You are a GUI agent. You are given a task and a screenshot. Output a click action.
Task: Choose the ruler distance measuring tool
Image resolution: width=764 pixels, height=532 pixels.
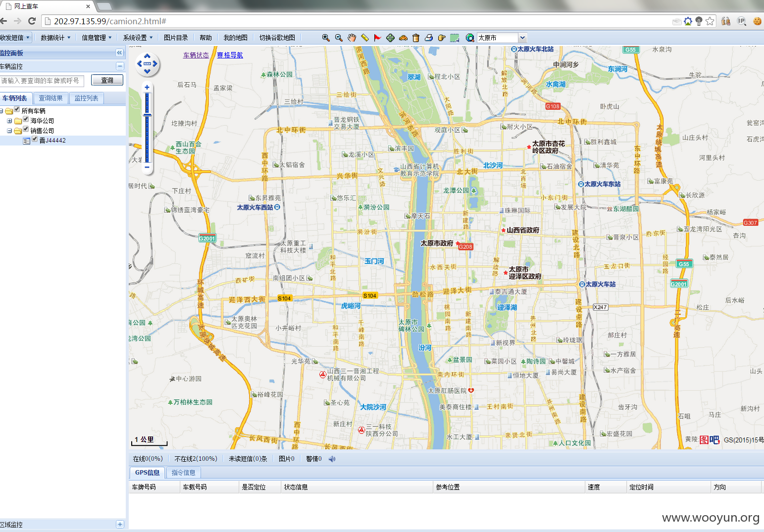click(x=365, y=38)
